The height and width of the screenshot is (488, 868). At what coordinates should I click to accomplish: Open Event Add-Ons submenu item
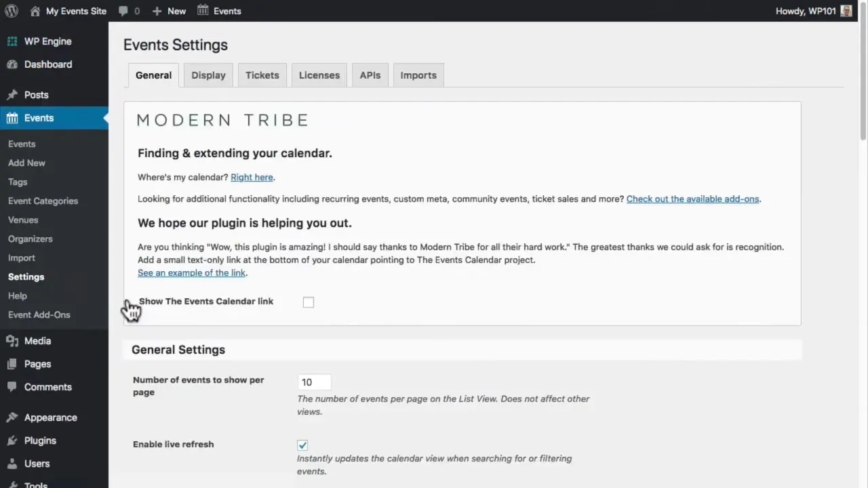click(x=39, y=314)
